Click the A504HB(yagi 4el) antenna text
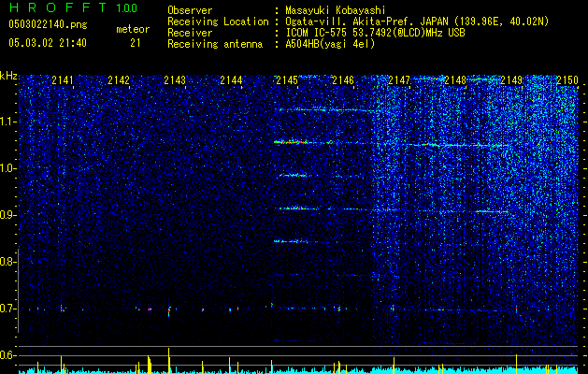The image size is (588, 374). 330,44
